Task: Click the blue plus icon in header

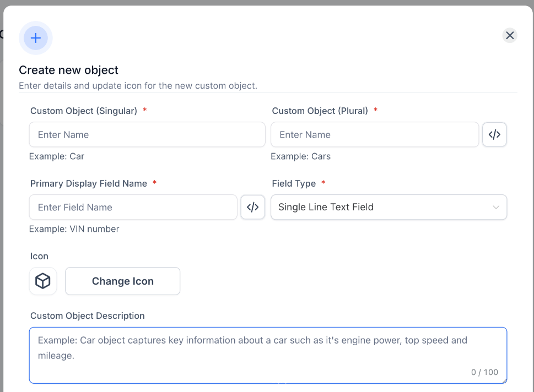Action: [36, 38]
